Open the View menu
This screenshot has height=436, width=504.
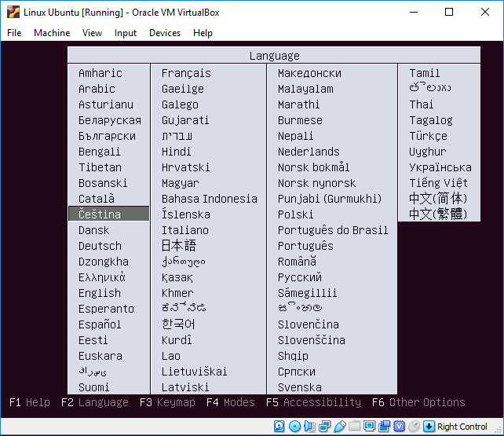(92, 33)
